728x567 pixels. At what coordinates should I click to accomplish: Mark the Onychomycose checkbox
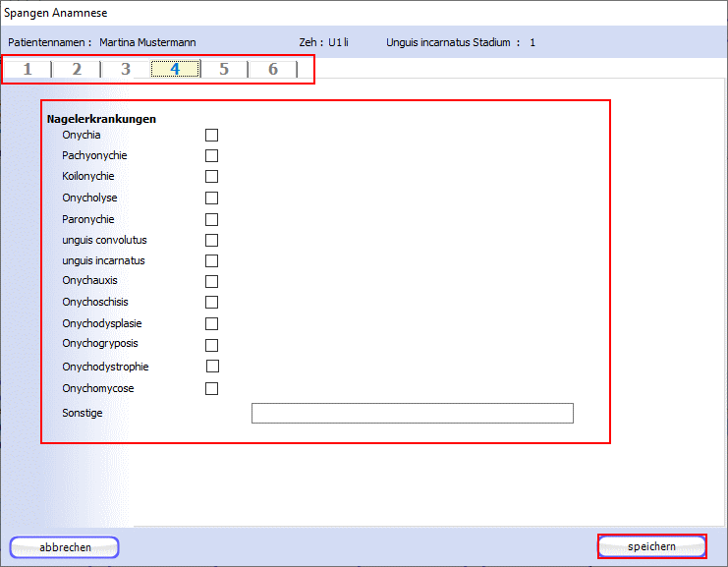click(211, 389)
